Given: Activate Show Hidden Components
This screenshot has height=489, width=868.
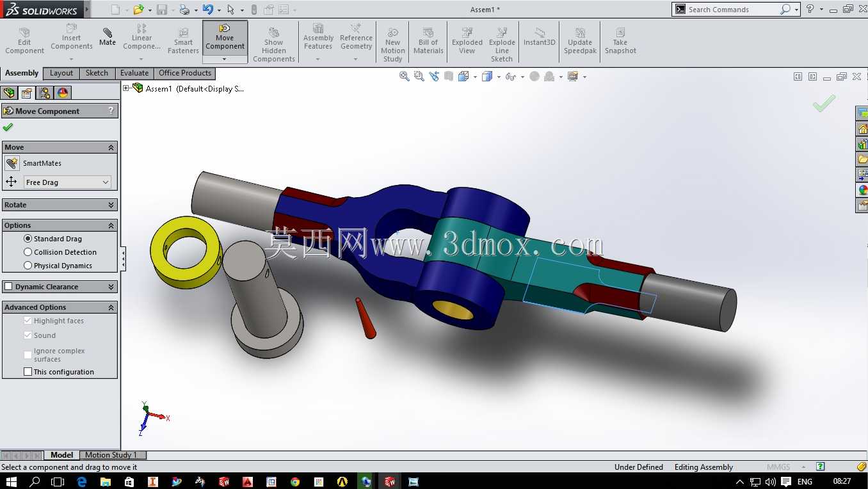Looking at the screenshot, I should tap(273, 45).
